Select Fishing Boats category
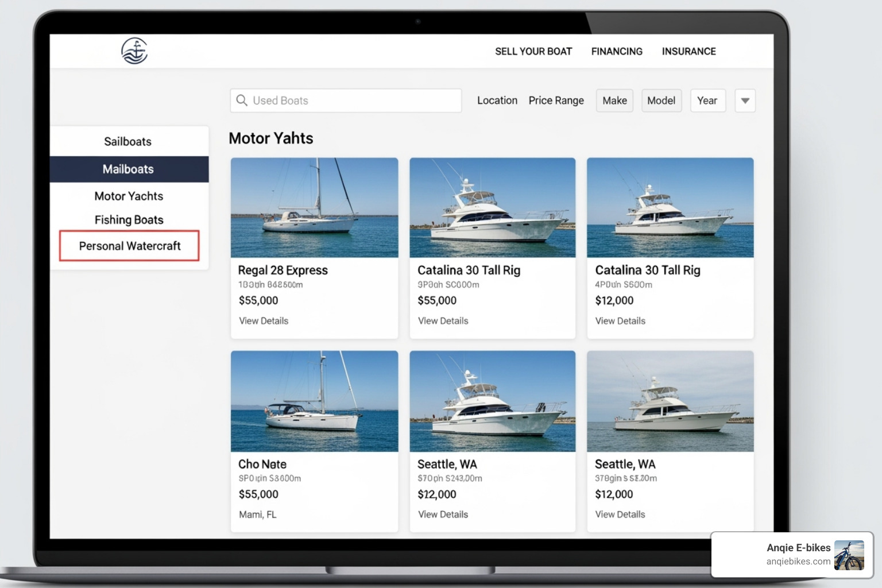Image resolution: width=882 pixels, height=588 pixels. (129, 220)
